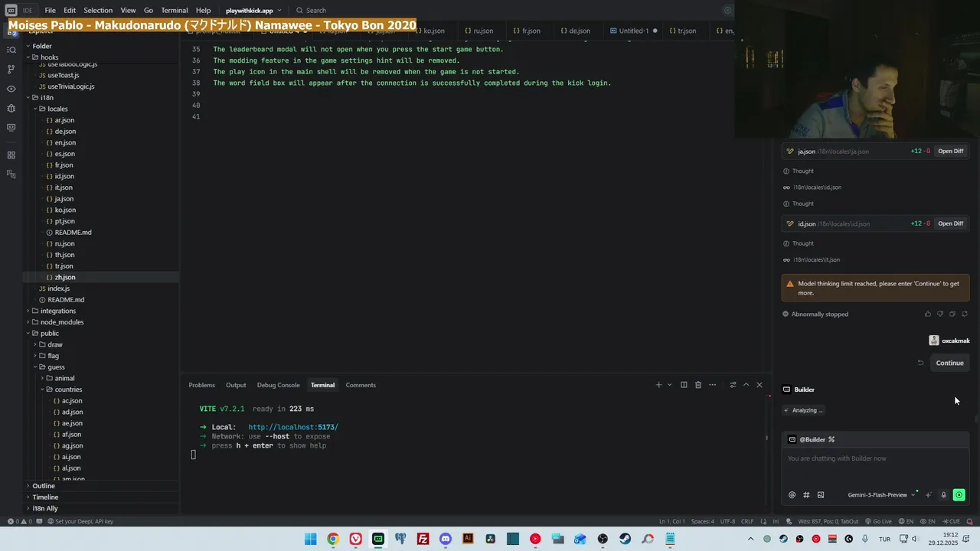The width and height of the screenshot is (980, 551).
Task: Click the sparkle optimize icon in chat bar
Action: click(929, 495)
